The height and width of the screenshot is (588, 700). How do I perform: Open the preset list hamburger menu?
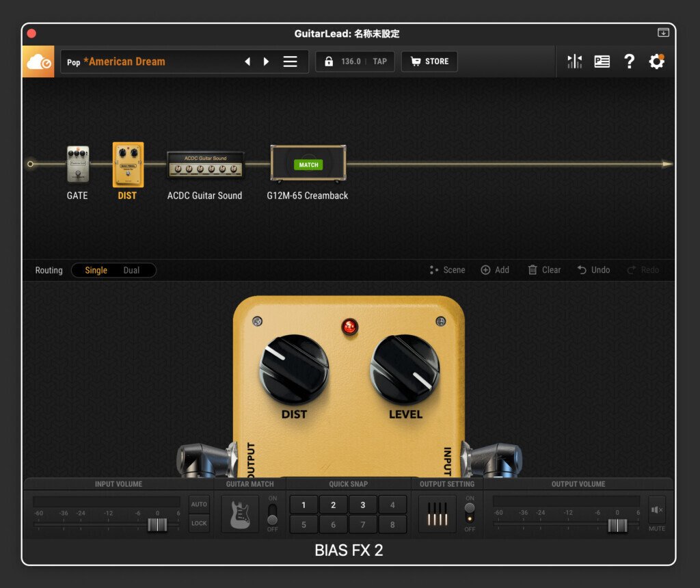click(x=290, y=62)
